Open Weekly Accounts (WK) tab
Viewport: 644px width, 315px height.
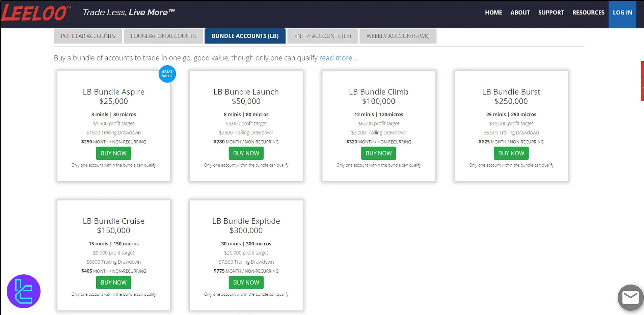click(398, 36)
